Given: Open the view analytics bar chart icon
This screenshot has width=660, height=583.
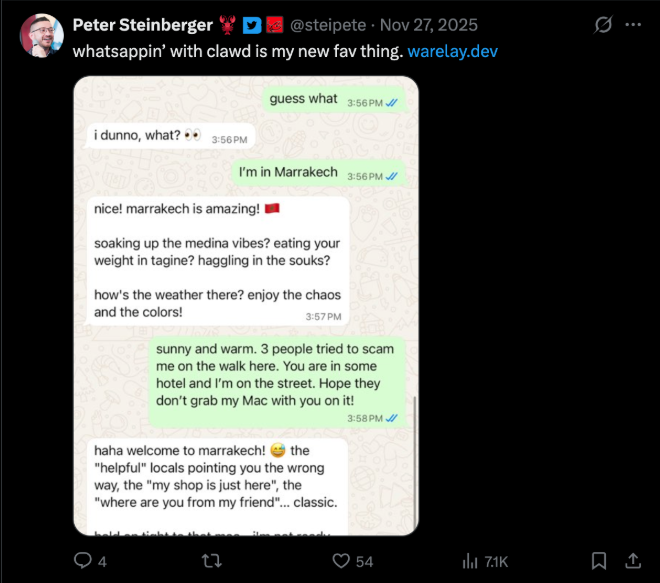Looking at the screenshot, I should (x=469, y=560).
